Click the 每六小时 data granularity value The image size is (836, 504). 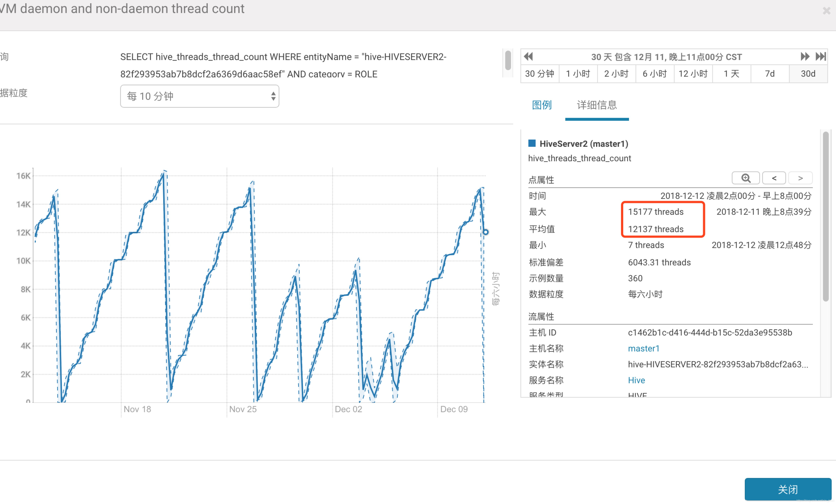pos(645,294)
